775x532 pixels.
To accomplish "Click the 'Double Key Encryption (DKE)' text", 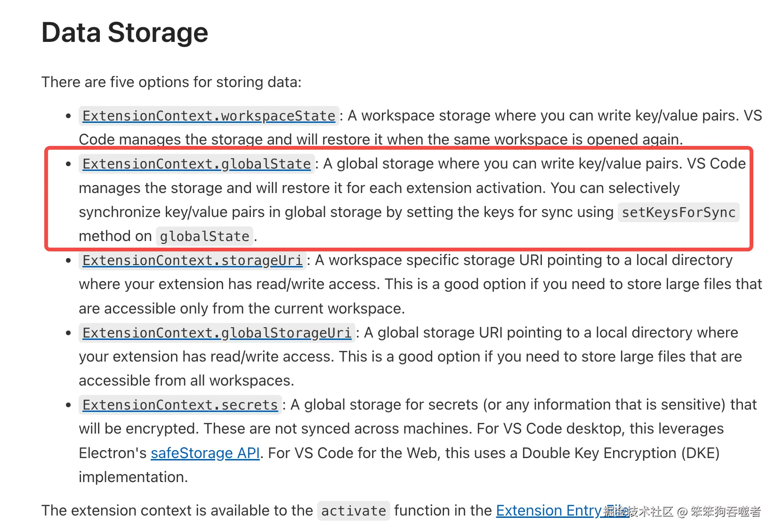I will point(621,453).
